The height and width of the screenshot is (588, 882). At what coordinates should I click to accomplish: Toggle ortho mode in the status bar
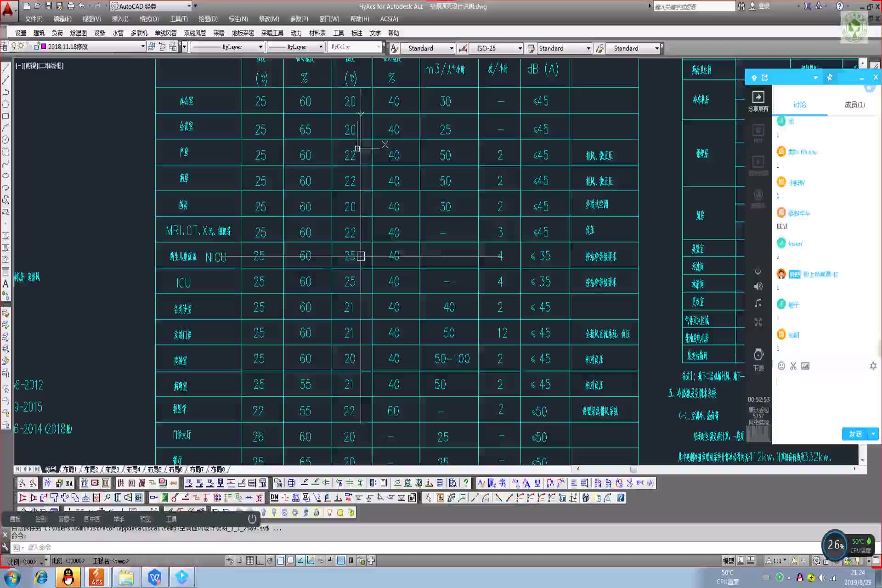click(x=260, y=560)
